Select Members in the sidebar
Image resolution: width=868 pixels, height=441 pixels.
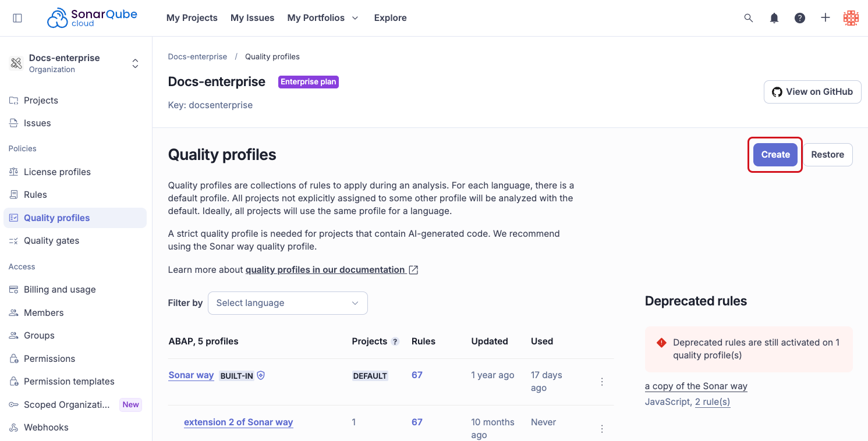pyautogui.click(x=75, y=313)
